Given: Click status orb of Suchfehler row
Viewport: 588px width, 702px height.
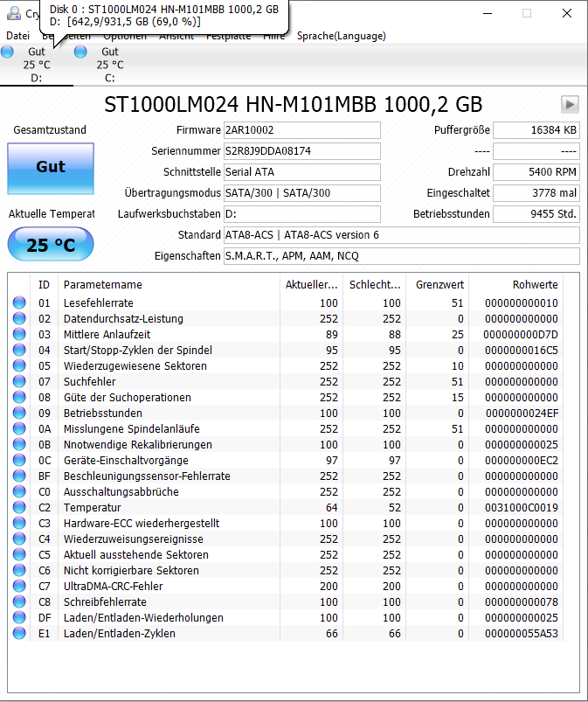Looking at the screenshot, I should pos(19,381).
